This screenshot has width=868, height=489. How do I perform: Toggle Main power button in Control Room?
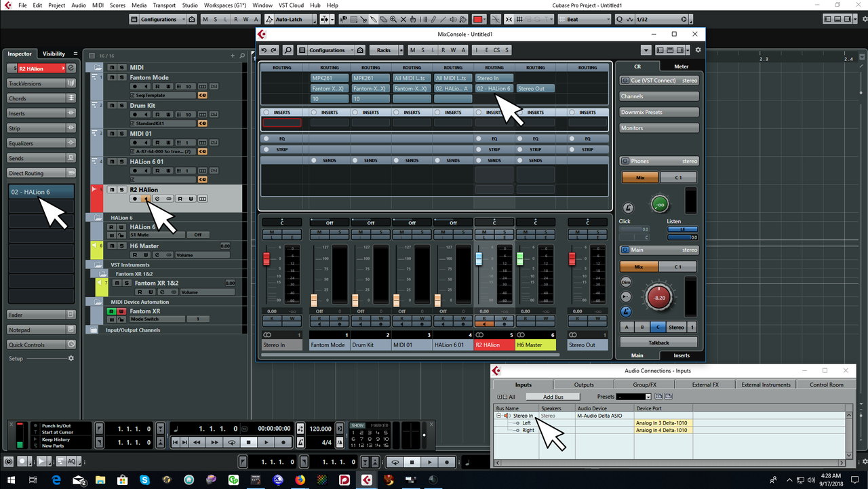coord(625,250)
